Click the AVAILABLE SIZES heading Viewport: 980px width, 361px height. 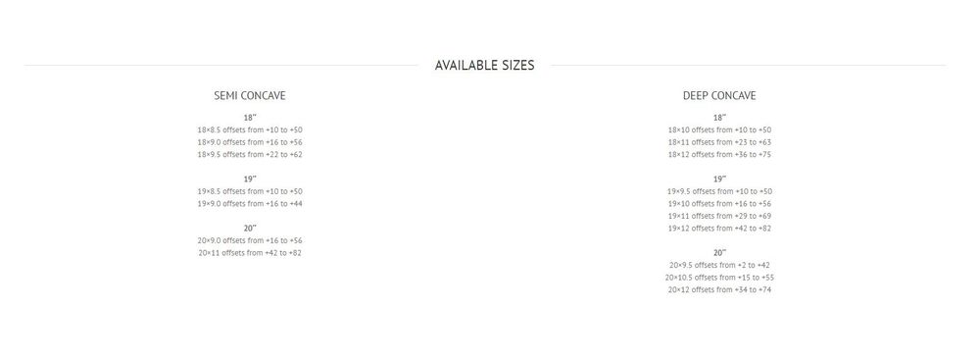(484, 65)
